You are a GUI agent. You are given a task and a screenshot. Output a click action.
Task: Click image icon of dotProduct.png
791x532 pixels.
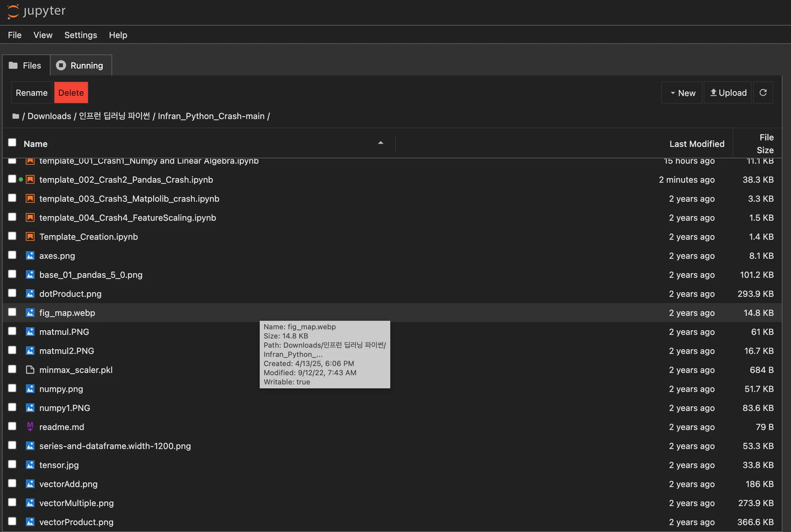pyautogui.click(x=30, y=294)
